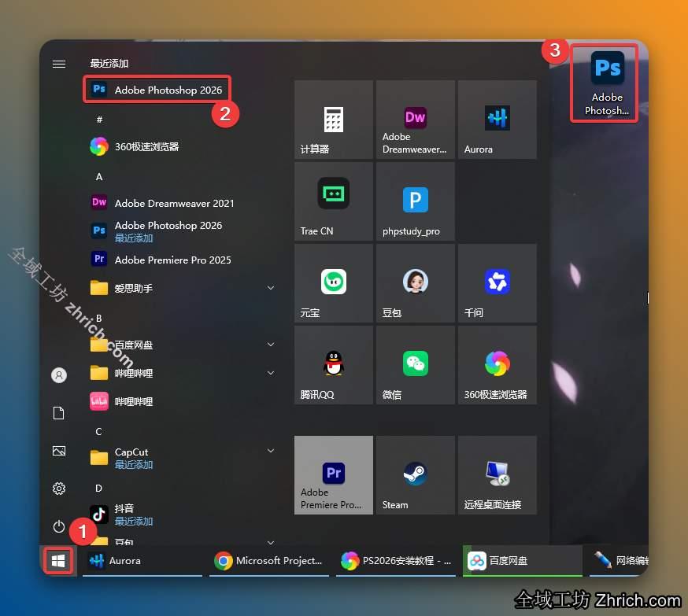Click the 最近添加 section header
The width and height of the screenshot is (688, 616).
click(x=109, y=64)
